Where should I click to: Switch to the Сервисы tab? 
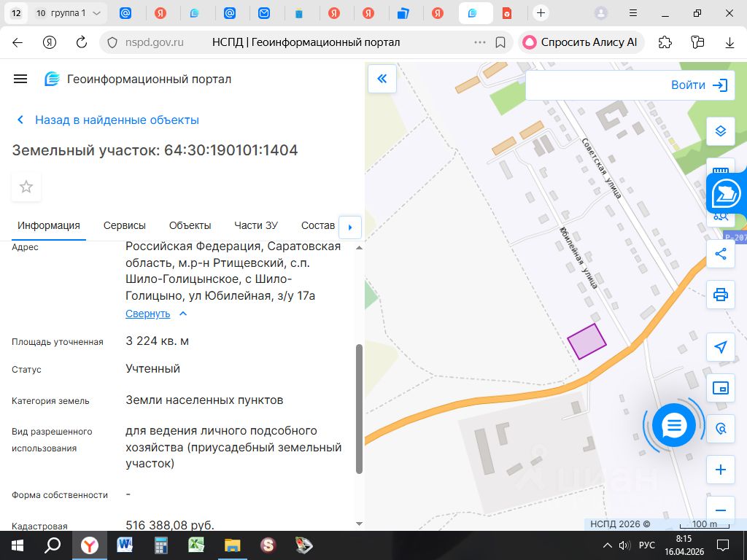pyautogui.click(x=124, y=226)
